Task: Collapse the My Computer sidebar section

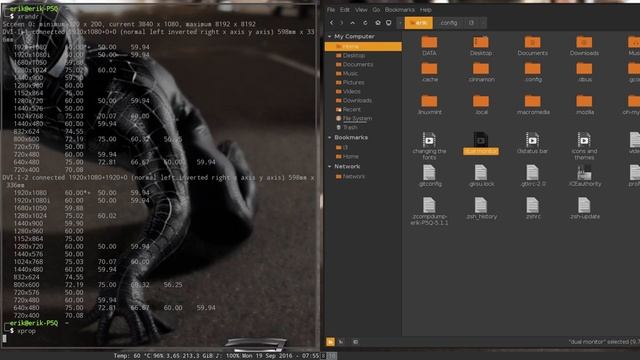Action: (x=329, y=37)
